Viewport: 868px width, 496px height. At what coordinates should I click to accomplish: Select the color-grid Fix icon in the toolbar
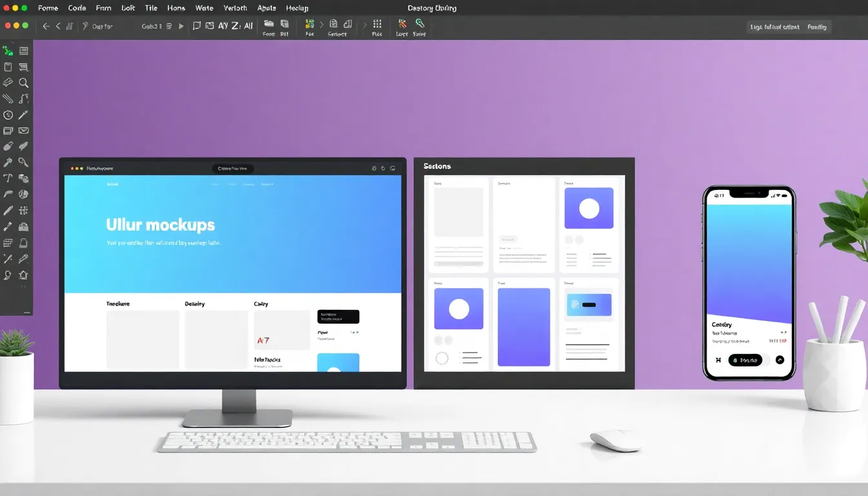tap(311, 25)
